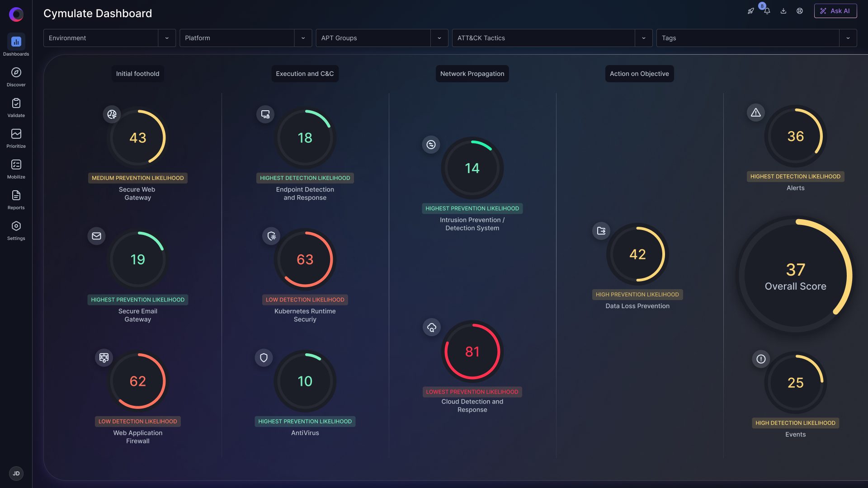Click the Overall Score 37 gauge
The height and width of the screenshot is (488, 868).
(x=795, y=275)
